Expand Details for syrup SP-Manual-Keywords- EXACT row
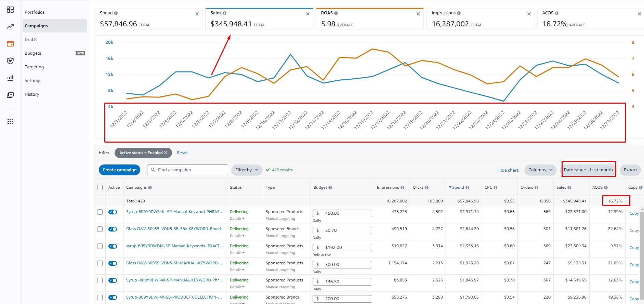Screen dimensions: 644x304 tap(237, 253)
